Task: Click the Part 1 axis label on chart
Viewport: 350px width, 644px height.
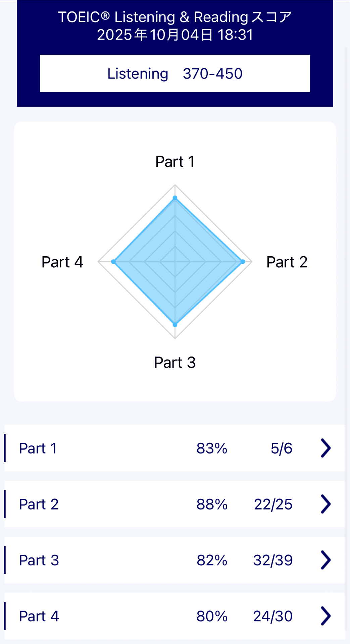Action: click(175, 162)
